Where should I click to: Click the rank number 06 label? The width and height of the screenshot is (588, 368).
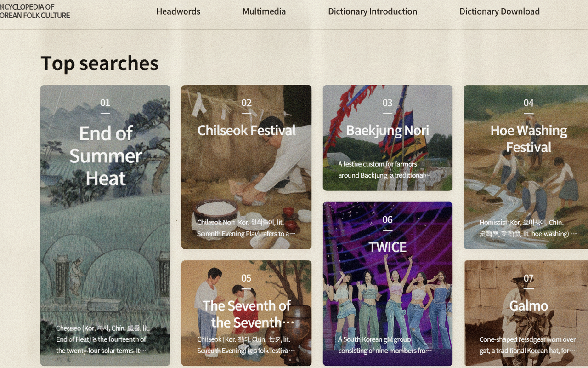pos(388,220)
